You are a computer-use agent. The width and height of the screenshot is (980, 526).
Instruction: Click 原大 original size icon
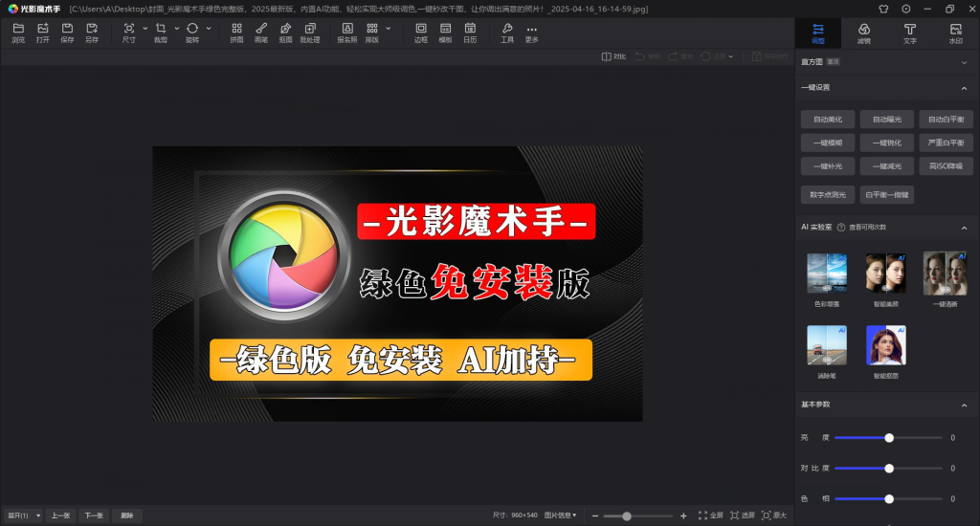click(x=773, y=515)
